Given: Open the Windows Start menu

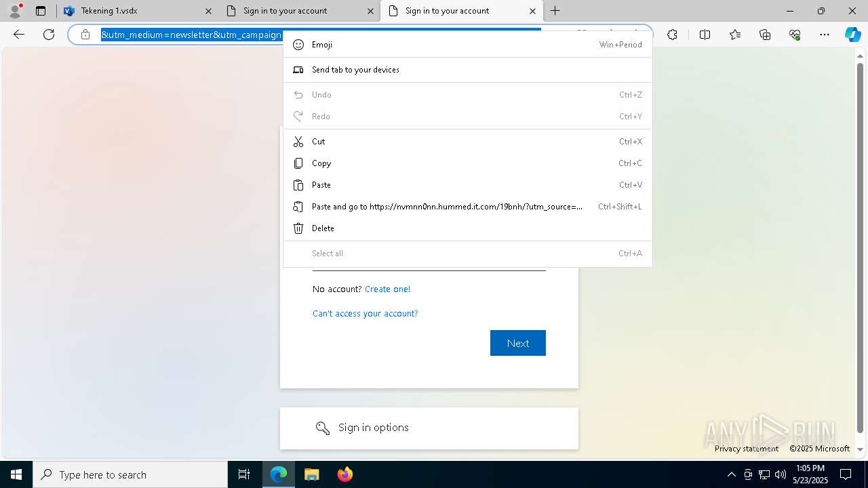Looking at the screenshot, I should [x=16, y=474].
